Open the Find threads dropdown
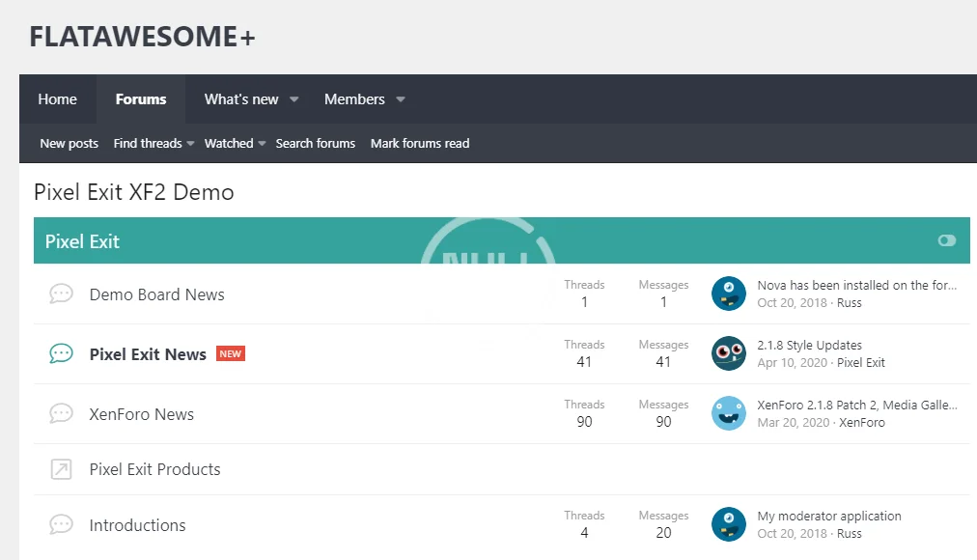Image resolution: width=977 pixels, height=560 pixels. click(154, 143)
